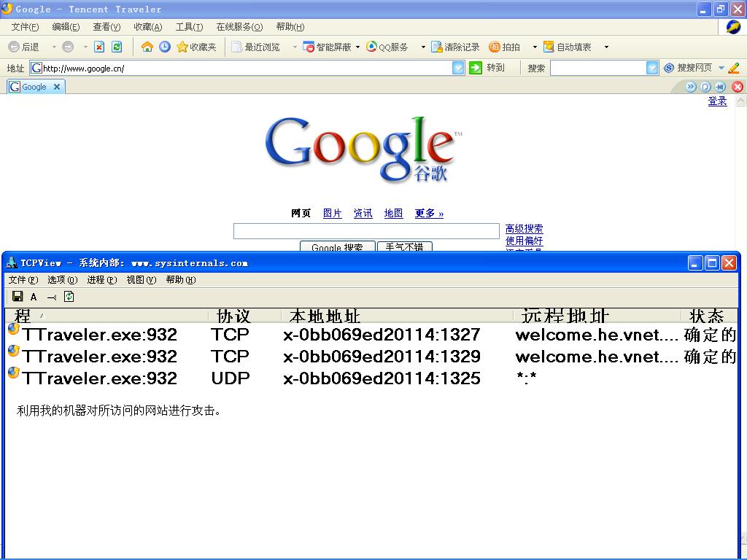The width and height of the screenshot is (747, 560).
Task: Click the 智能屏蔽 smart block button
Action: coord(327,47)
